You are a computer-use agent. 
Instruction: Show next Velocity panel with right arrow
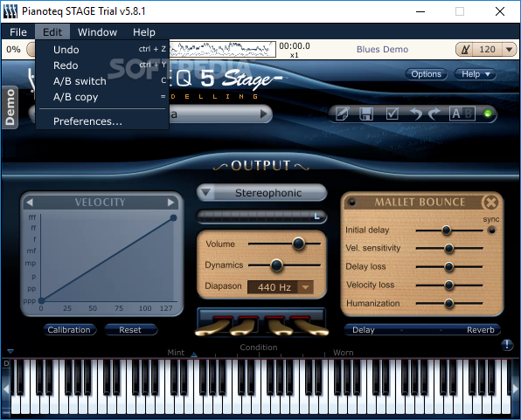(x=170, y=203)
